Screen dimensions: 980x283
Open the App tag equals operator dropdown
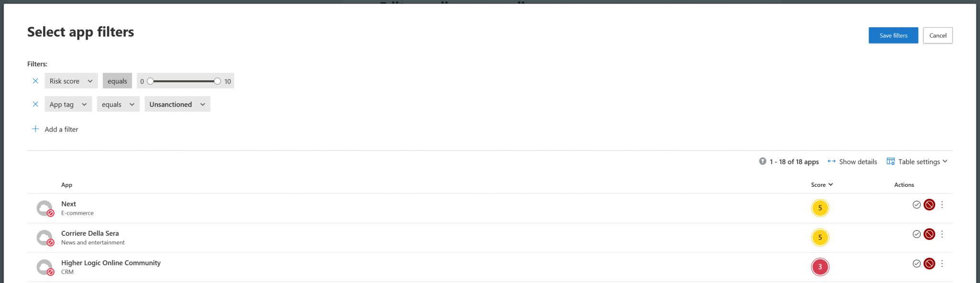pos(118,104)
